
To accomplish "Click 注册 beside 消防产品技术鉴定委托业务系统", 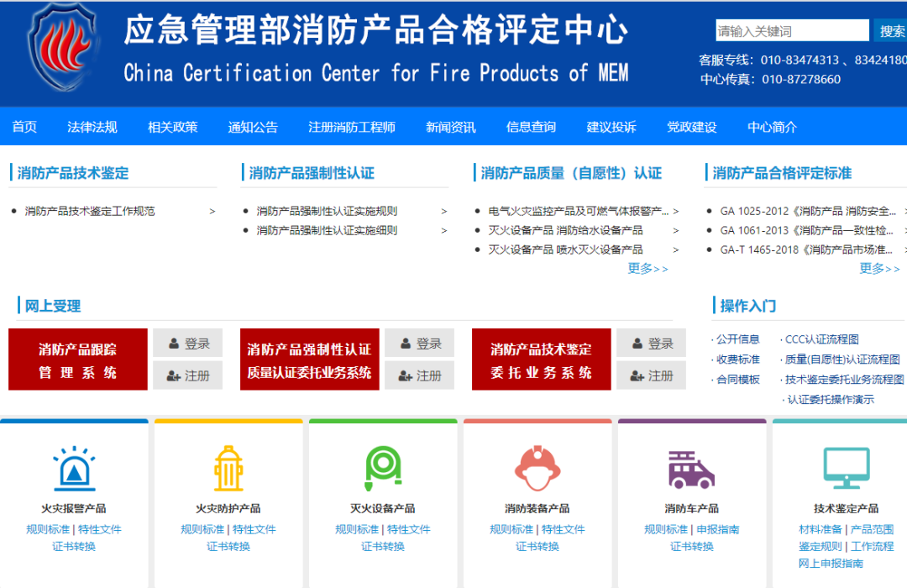I will coord(651,375).
